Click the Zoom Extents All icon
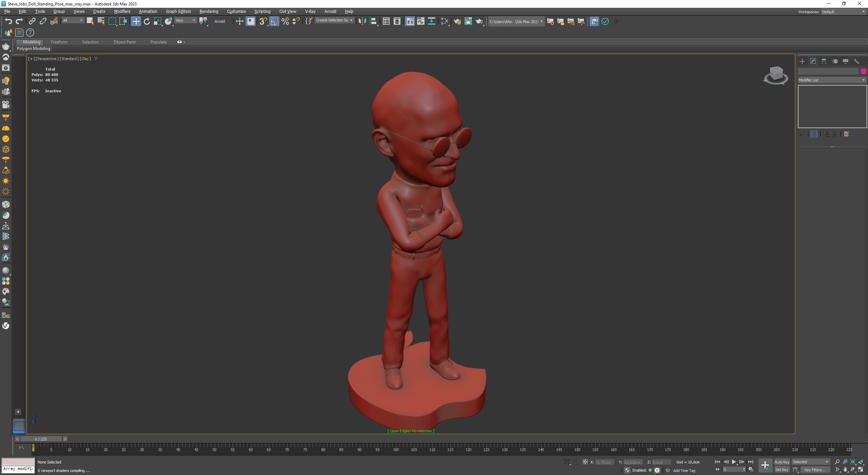Image resolution: width=868 pixels, height=475 pixels. click(861, 462)
